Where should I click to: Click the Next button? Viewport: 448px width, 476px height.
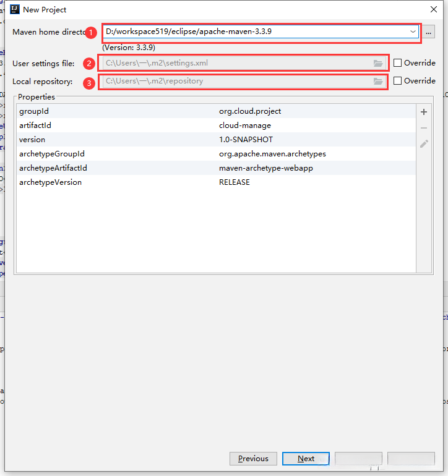(x=306, y=459)
